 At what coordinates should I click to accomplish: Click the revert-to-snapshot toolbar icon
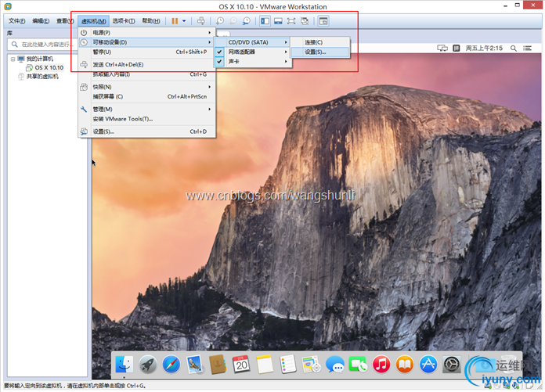[x=233, y=21]
